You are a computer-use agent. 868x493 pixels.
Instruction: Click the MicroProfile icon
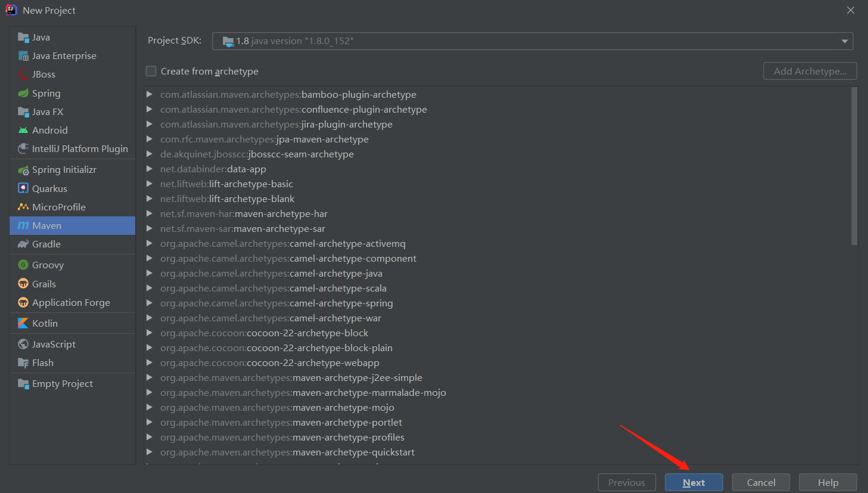pyautogui.click(x=23, y=207)
